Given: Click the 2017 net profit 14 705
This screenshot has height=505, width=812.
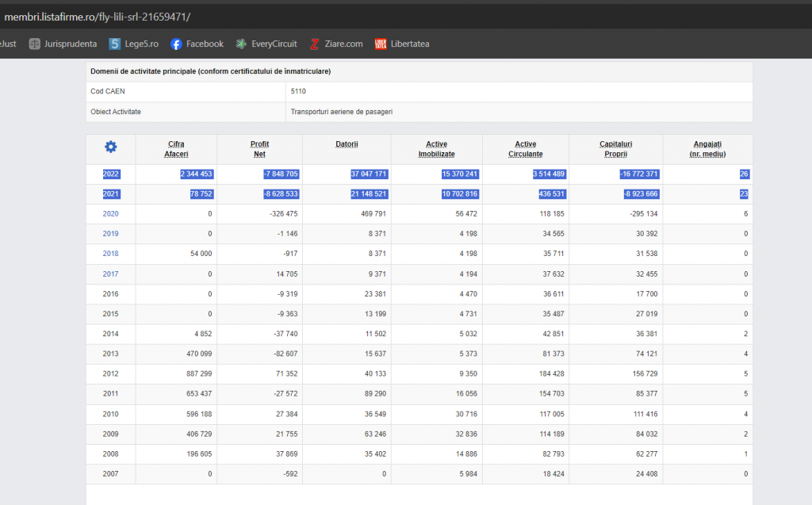Looking at the screenshot, I should [287, 274].
